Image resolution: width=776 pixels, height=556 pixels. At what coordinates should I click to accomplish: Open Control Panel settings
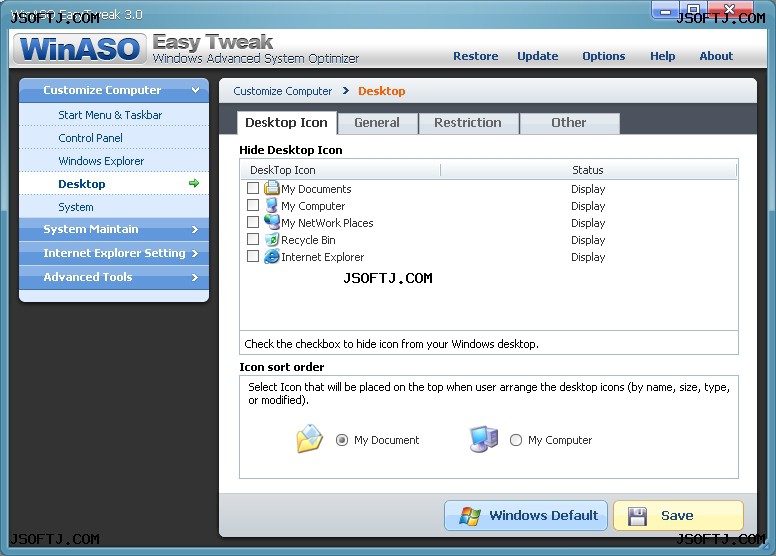[x=114, y=138]
